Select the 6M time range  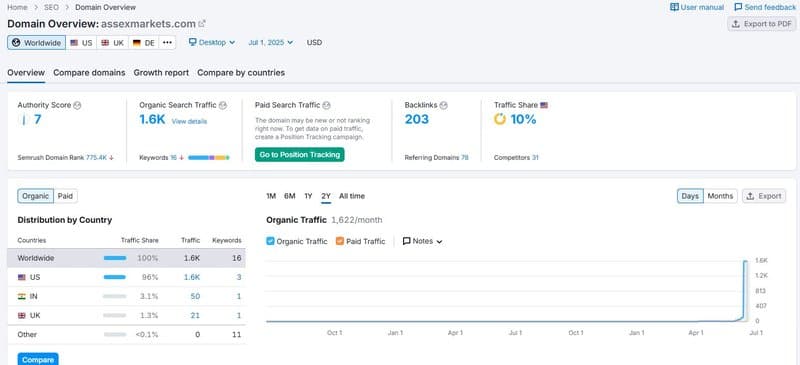[x=290, y=196]
